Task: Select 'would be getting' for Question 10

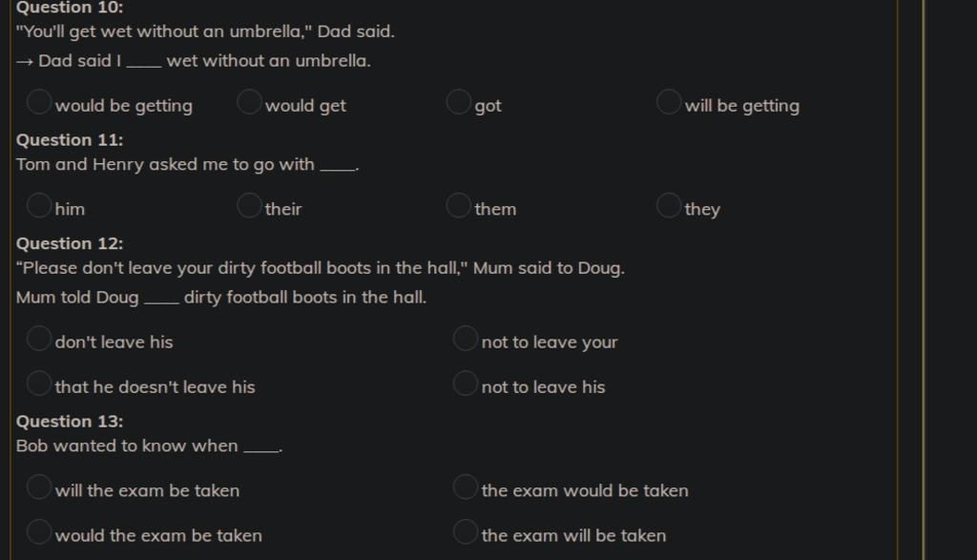Action: coord(38,101)
